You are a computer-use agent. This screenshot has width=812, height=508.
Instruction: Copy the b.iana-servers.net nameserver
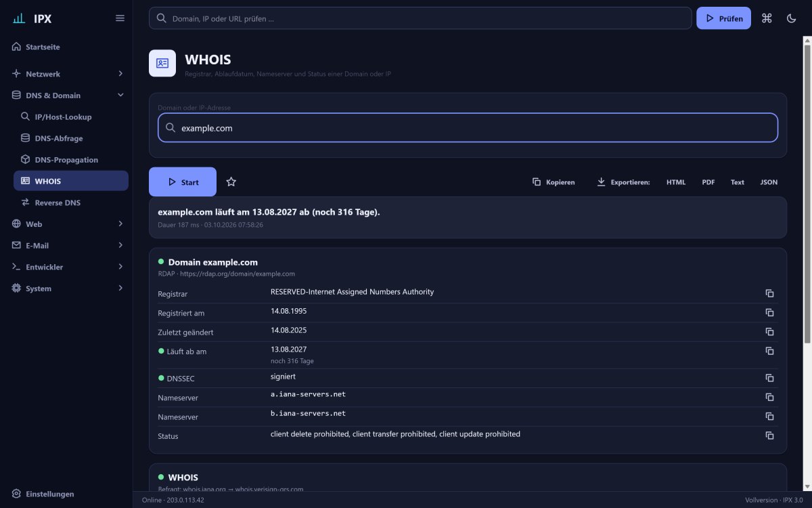click(x=769, y=416)
